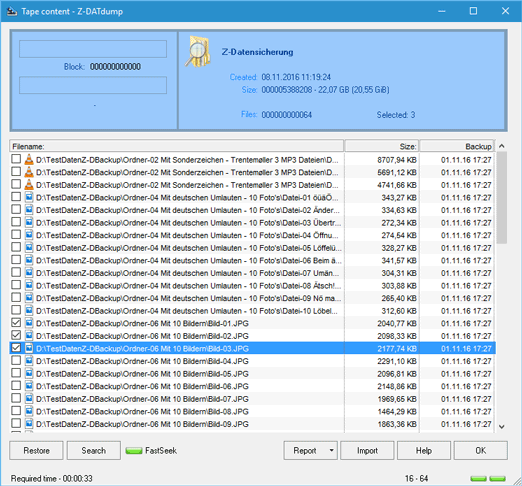
Task: Click the image icon of the Datei-03 Übertr row
Action: click(x=29, y=222)
